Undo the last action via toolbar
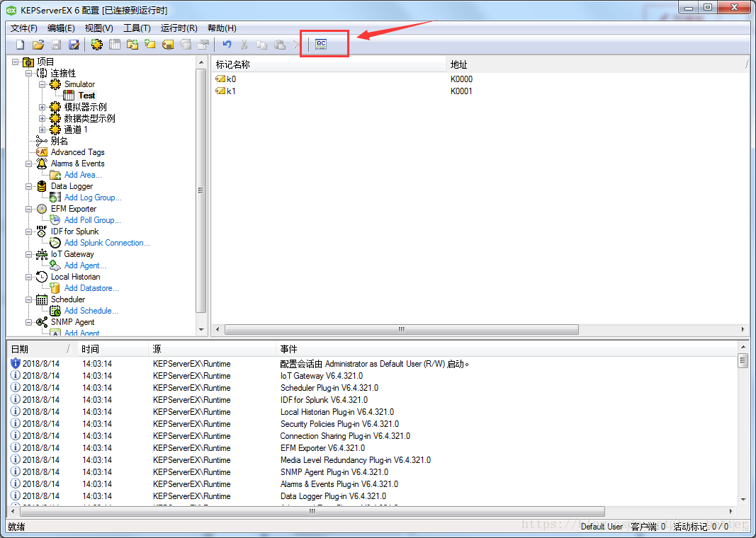756x538 pixels. tap(227, 45)
